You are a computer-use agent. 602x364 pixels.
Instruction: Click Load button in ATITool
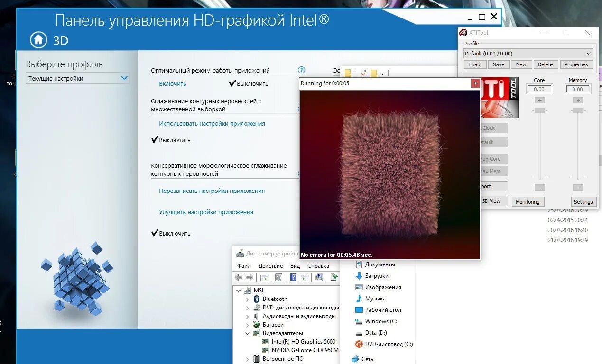(x=475, y=64)
